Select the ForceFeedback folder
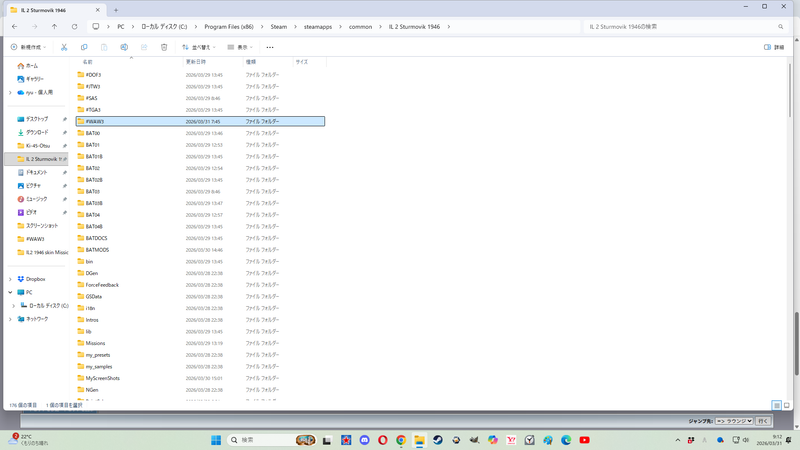Screen dimensions: 800x450 coord(200,285)
